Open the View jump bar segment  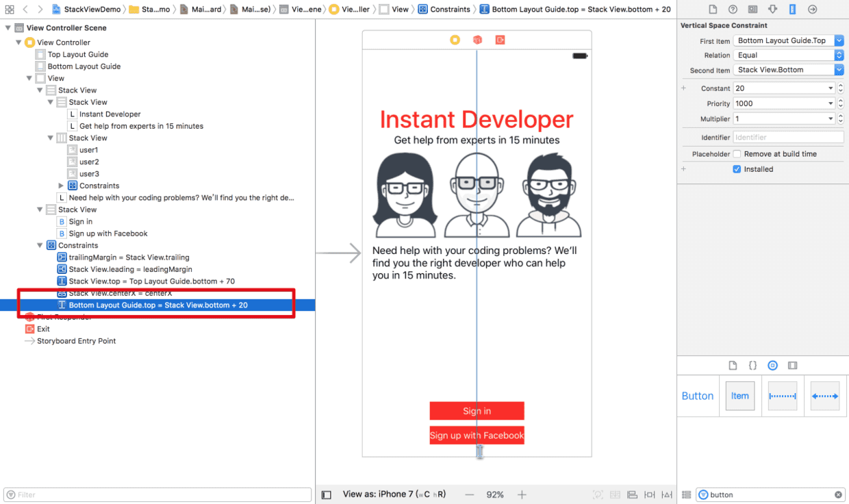(394, 10)
